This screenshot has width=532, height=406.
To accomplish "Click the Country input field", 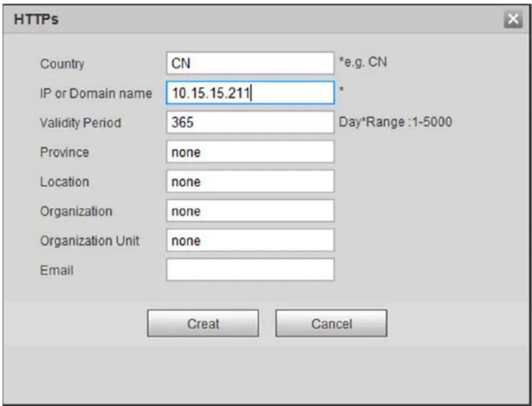I will (x=250, y=63).
